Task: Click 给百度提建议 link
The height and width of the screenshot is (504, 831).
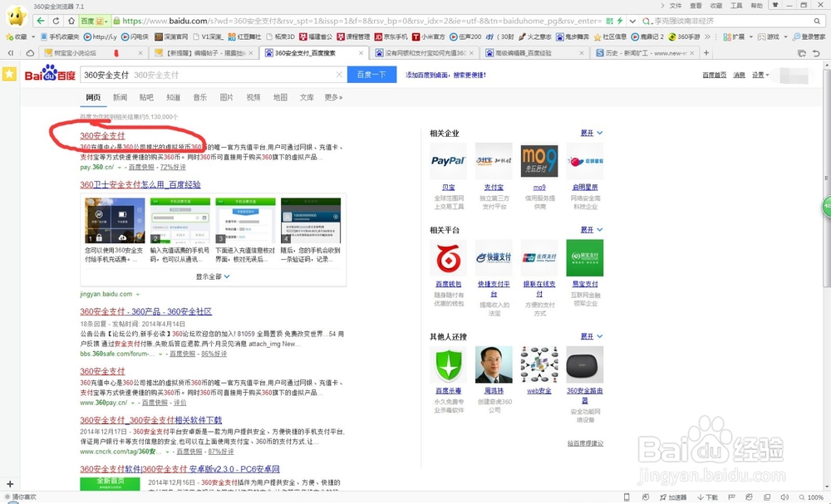Action: click(x=585, y=443)
